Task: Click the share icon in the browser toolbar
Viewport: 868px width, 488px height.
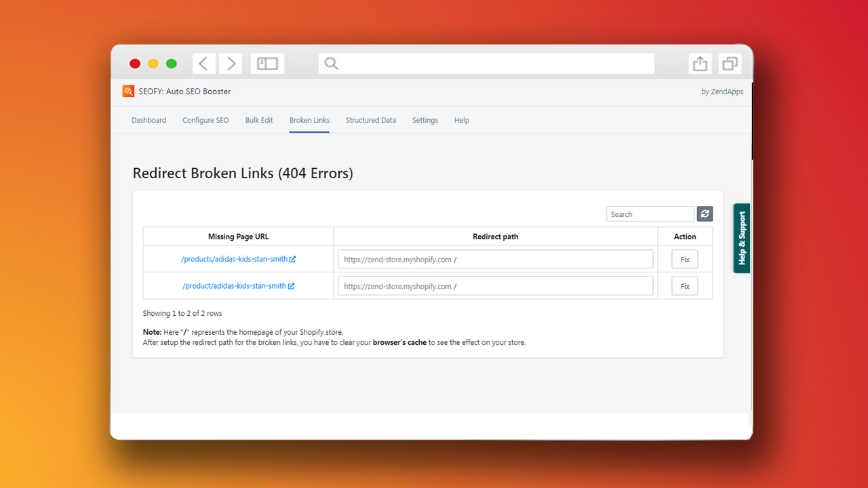Action: tap(699, 63)
